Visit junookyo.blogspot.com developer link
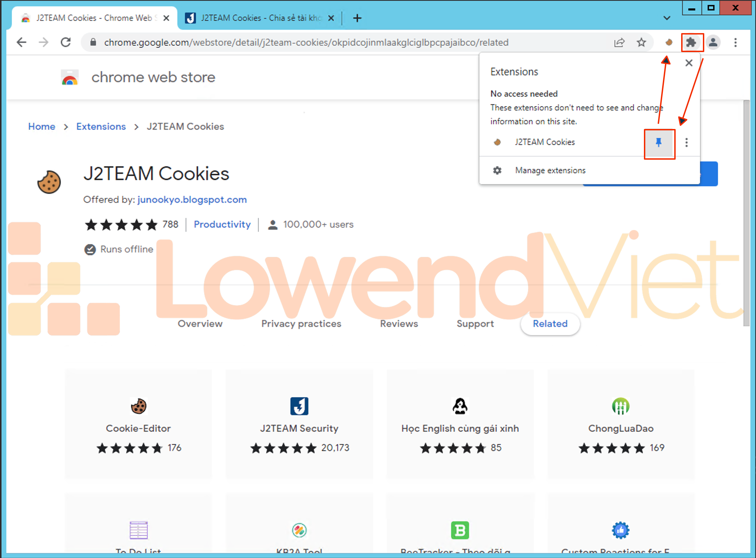Viewport: 756px width, 558px height. pos(192,200)
